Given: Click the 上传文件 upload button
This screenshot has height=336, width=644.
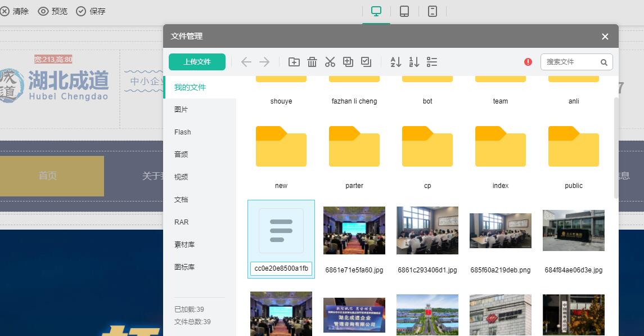Looking at the screenshot, I should pos(197,61).
